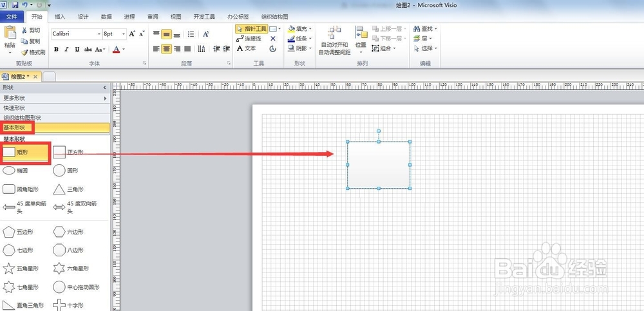
Task: Collapse the Shapes (形状) pane arrow
Action: (104, 88)
